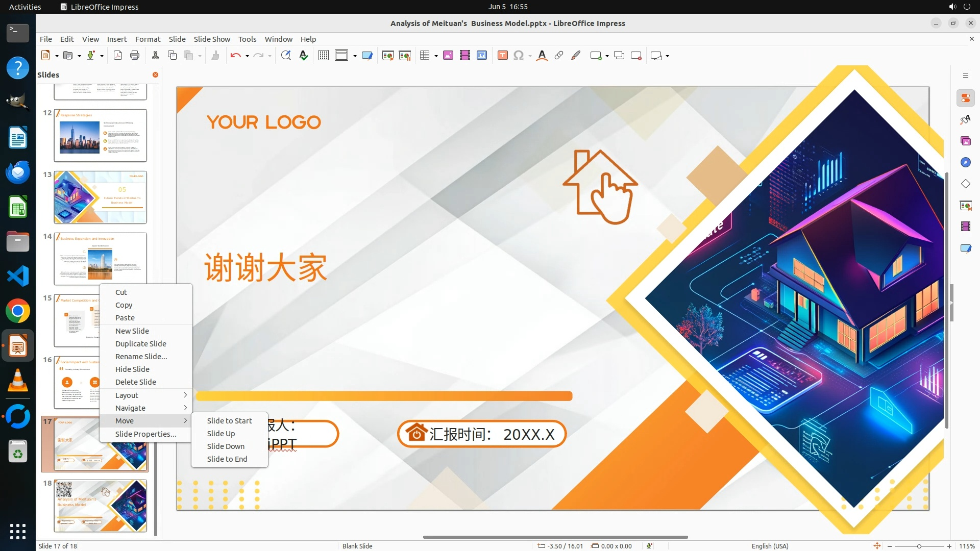980x551 pixels.
Task: Toggle the Master Slide view icon
Action: (x=367, y=56)
